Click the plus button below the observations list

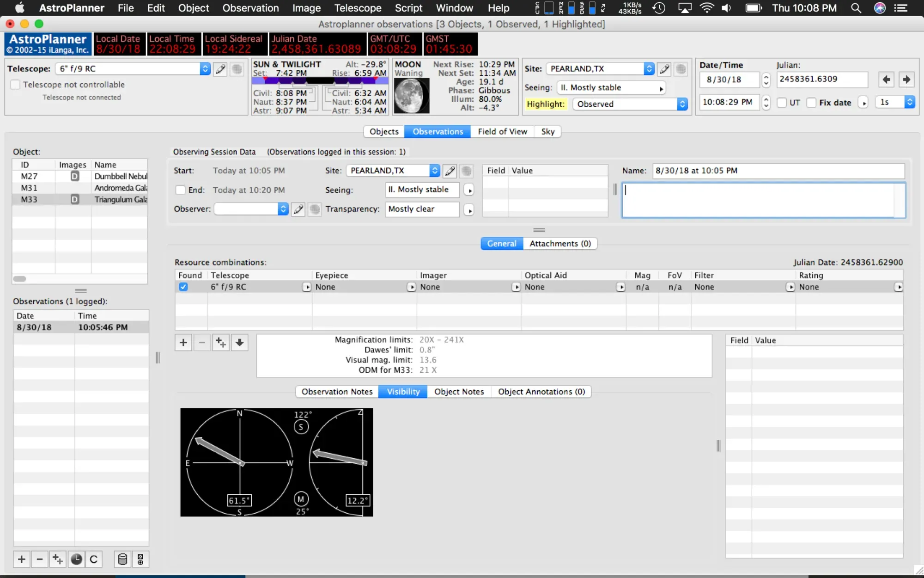(x=22, y=560)
